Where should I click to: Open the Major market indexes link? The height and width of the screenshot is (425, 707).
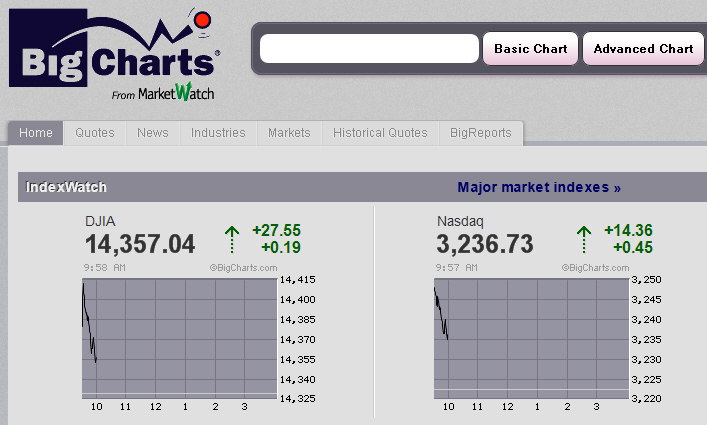539,187
